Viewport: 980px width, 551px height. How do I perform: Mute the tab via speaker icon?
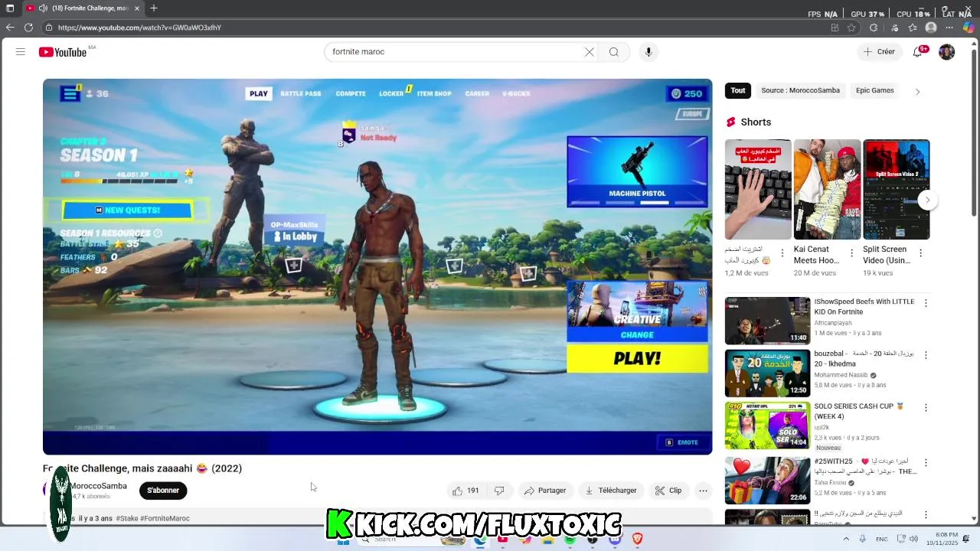coord(44,8)
